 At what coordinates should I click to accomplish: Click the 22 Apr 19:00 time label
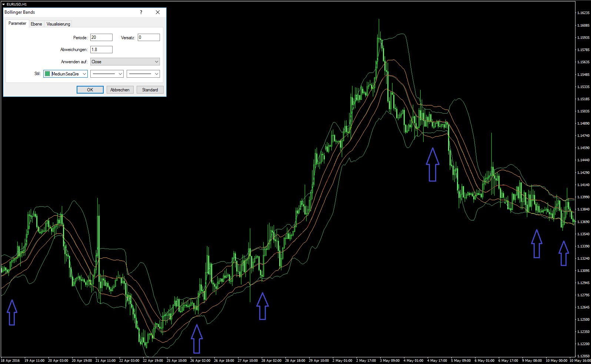[x=153, y=361]
